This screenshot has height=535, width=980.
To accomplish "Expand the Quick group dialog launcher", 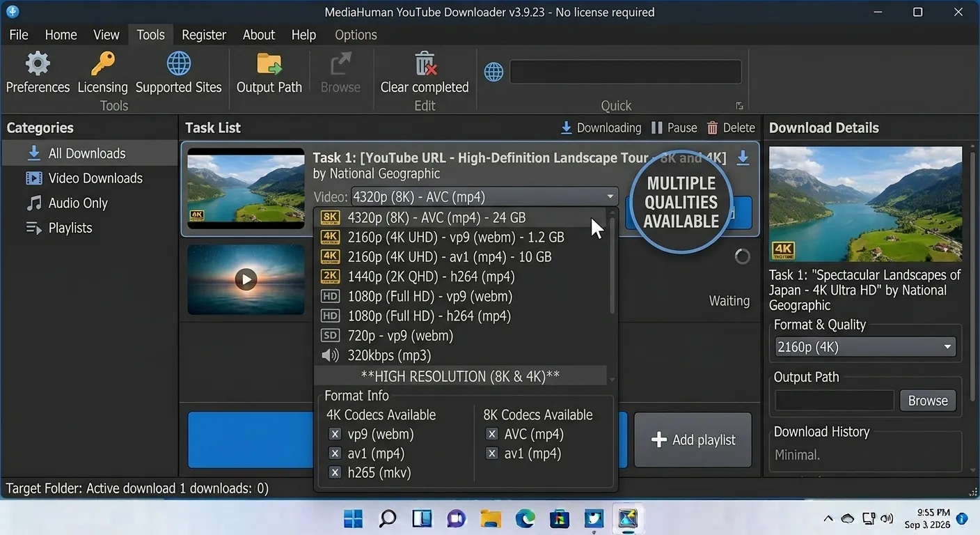I will click(x=739, y=106).
